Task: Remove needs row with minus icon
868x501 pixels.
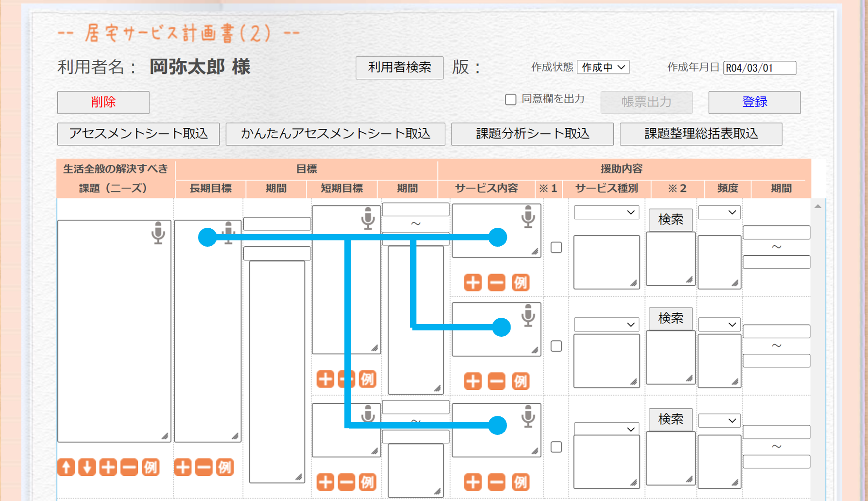Action: [x=129, y=467]
